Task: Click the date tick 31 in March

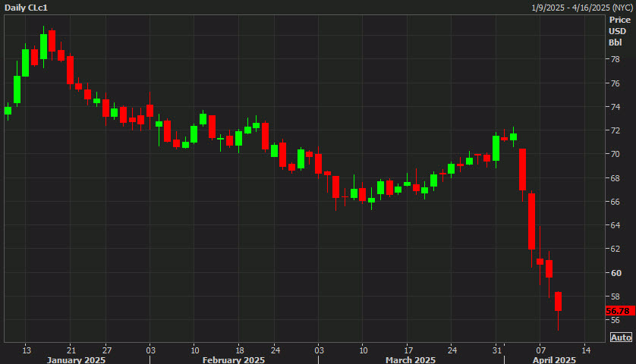Action: (497, 350)
